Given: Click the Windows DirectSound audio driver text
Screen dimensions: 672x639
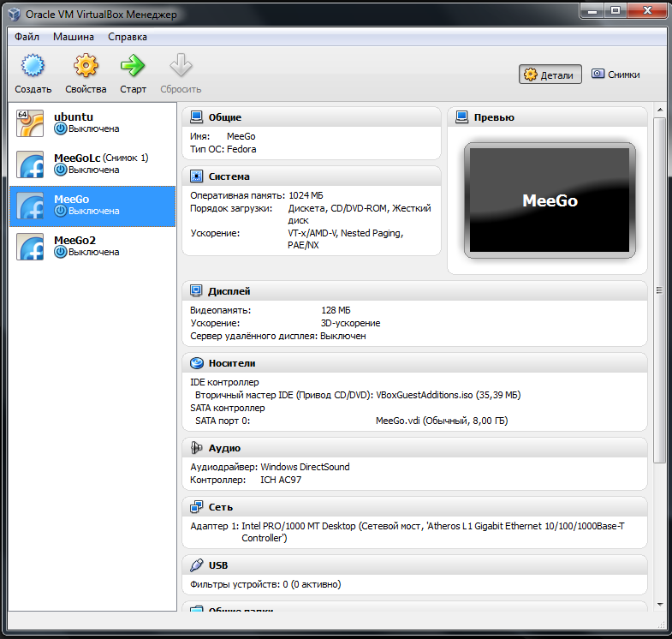Looking at the screenshot, I should pos(305,467).
